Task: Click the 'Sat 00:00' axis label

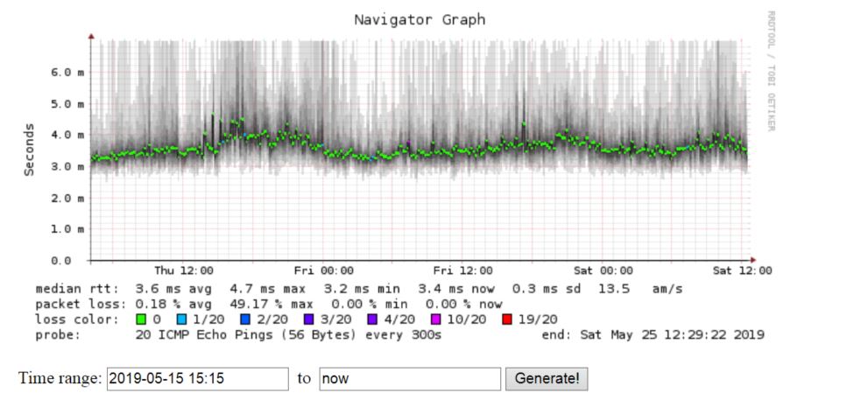Action: tap(603, 270)
